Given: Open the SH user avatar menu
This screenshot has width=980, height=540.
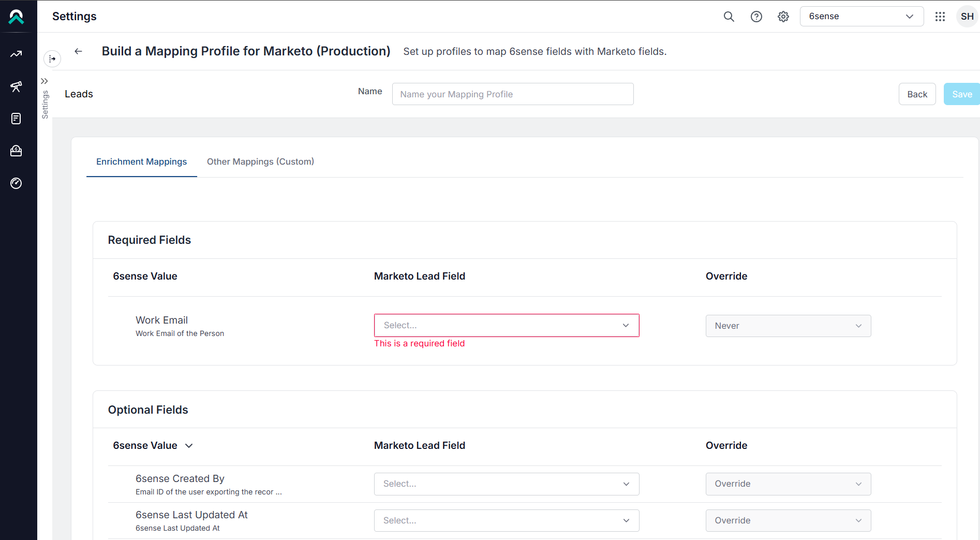Looking at the screenshot, I should [967, 17].
